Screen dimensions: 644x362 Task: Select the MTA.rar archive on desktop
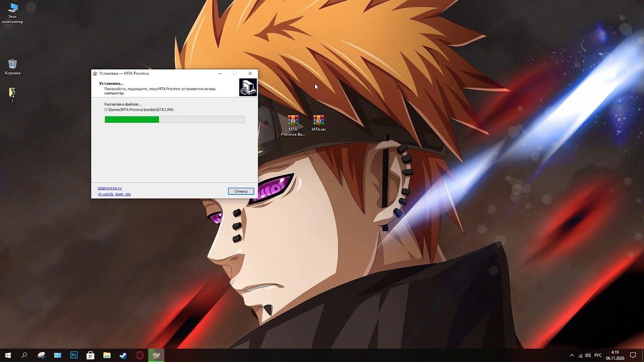318,123
